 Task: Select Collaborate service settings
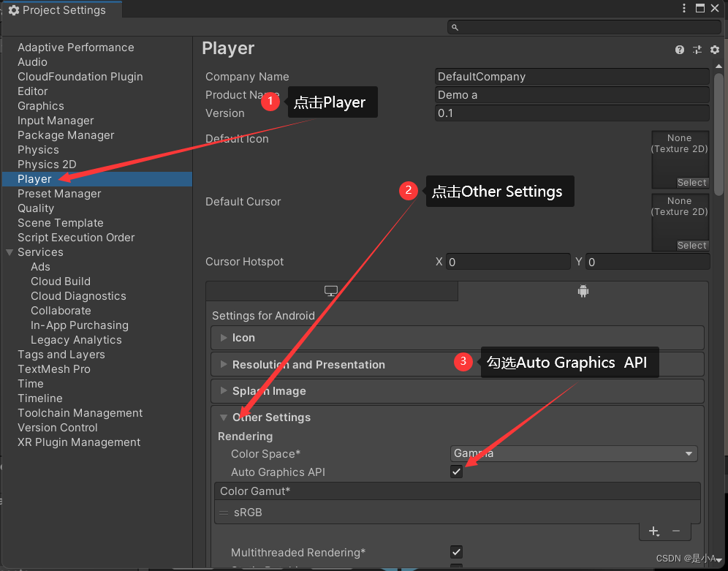click(61, 311)
